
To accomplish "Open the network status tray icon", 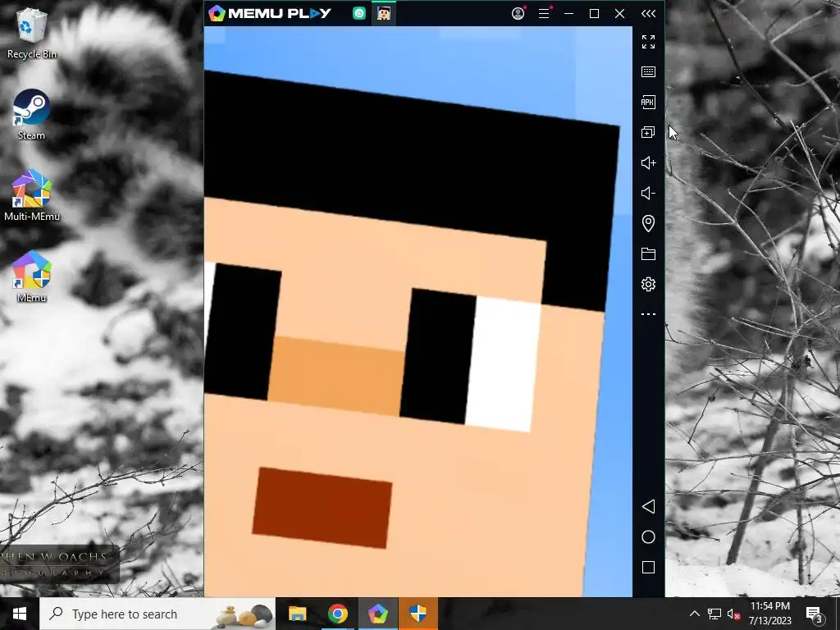I will coord(714,614).
